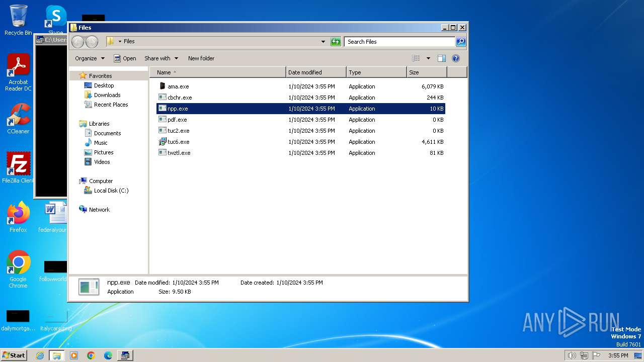644x362 pixels.
Task: Sort by the Name column header
Action: (218, 72)
